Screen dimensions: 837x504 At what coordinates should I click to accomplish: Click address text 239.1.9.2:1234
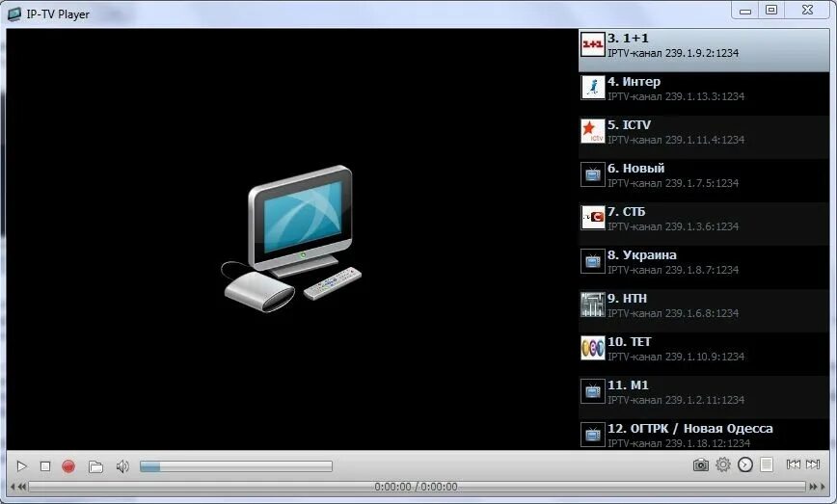[x=702, y=53]
